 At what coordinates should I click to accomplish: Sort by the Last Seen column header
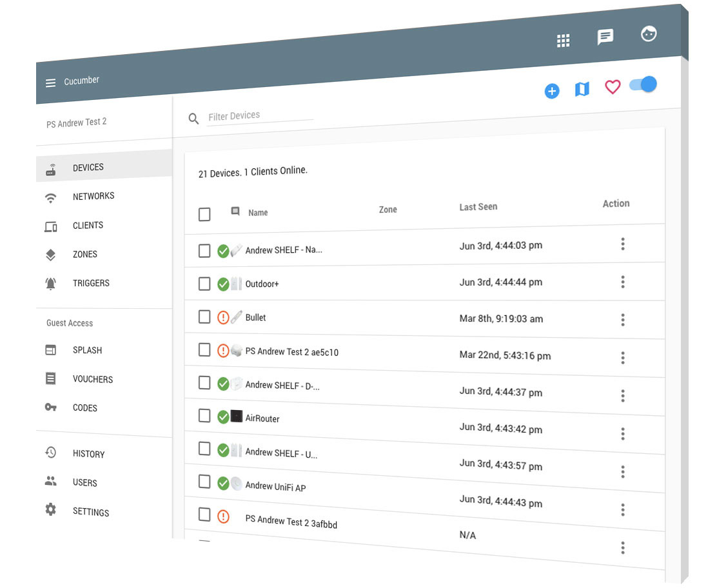pyautogui.click(x=478, y=207)
